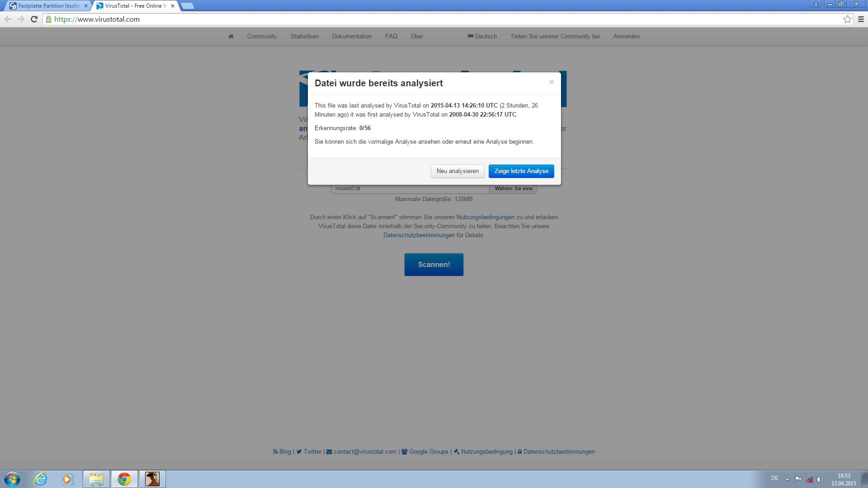Click the address bar URL
The height and width of the screenshot is (488, 868).
[x=97, y=19]
